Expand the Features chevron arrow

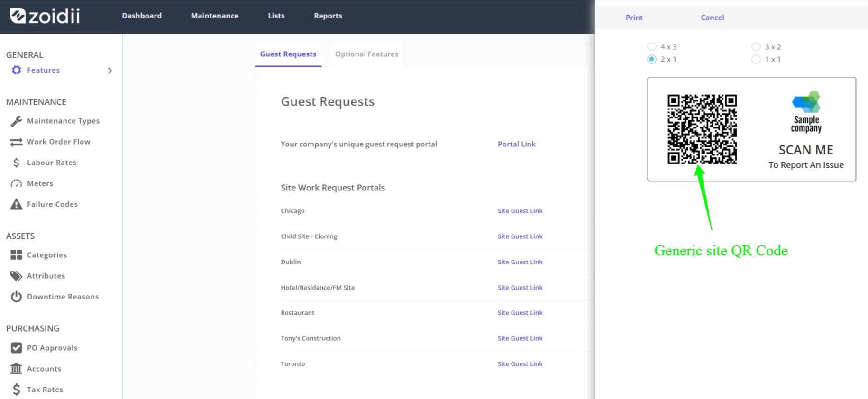(x=110, y=71)
